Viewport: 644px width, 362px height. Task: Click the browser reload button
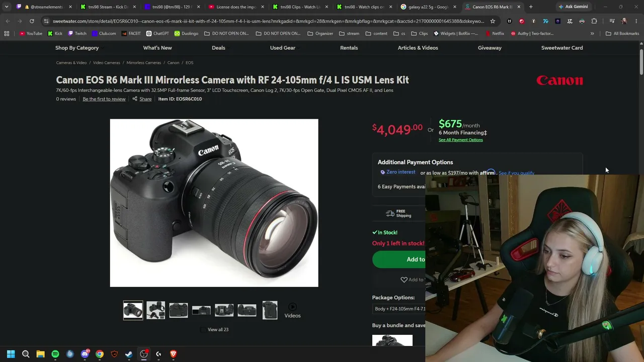(32, 21)
